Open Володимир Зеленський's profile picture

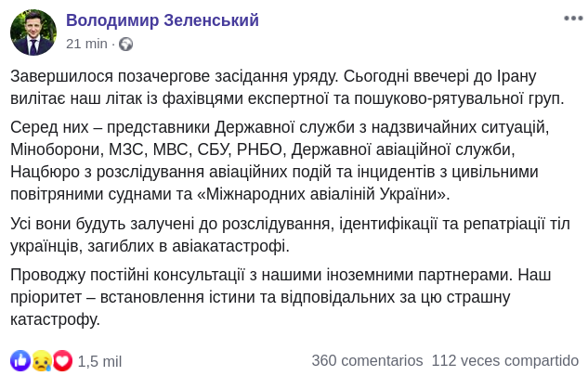tap(33, 32)
